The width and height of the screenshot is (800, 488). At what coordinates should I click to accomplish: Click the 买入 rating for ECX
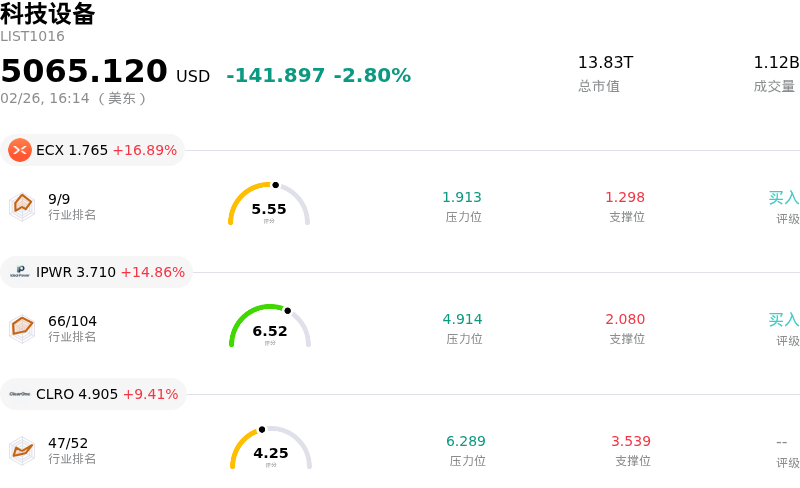click(784, 198)
